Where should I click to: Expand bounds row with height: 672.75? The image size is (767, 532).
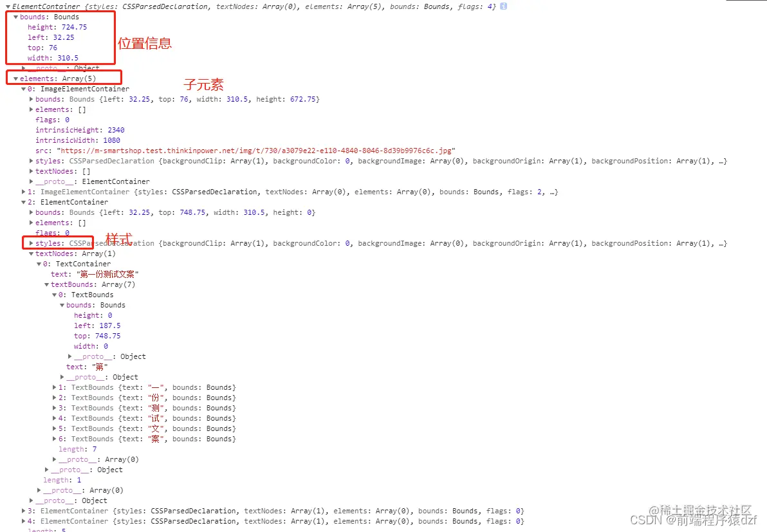click(32, 99)
